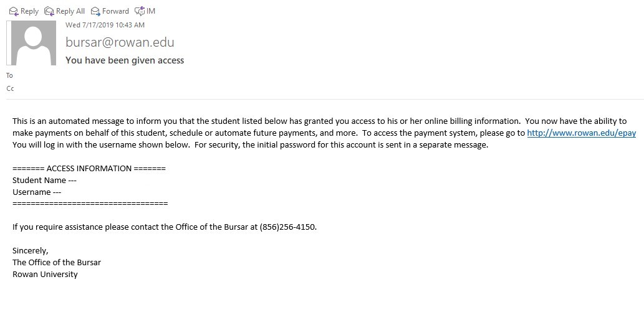Screen dimensions: 644x320
Task: Click the Reply All envelope icon
Action: tap(49, 11)
